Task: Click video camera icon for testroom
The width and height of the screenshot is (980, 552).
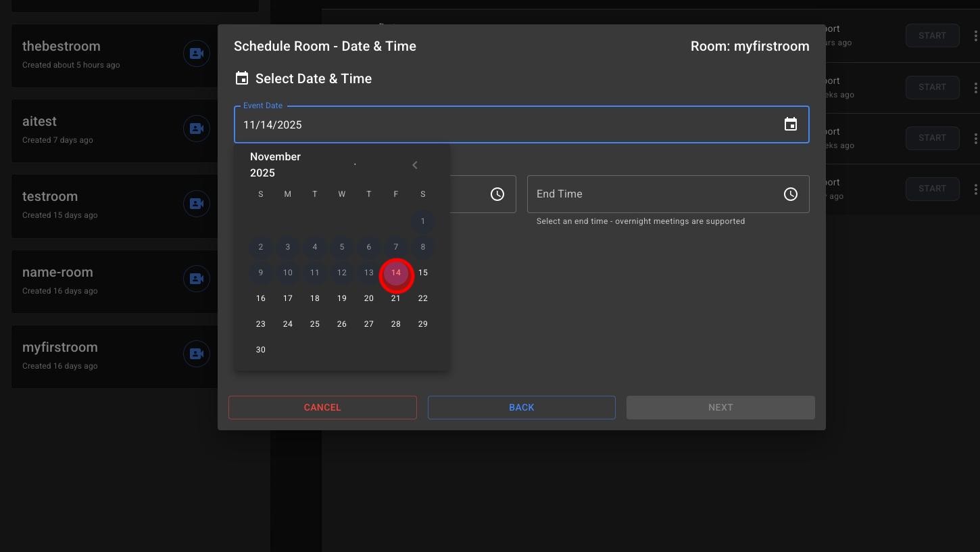Action: (x=196, y=204)
